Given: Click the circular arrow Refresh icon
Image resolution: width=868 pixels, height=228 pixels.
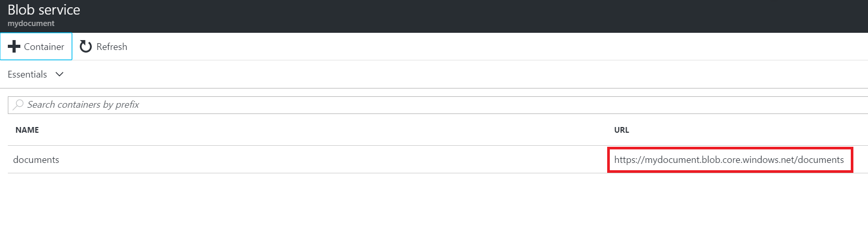Looking at the screenshot, I should [x=86, y=46].
